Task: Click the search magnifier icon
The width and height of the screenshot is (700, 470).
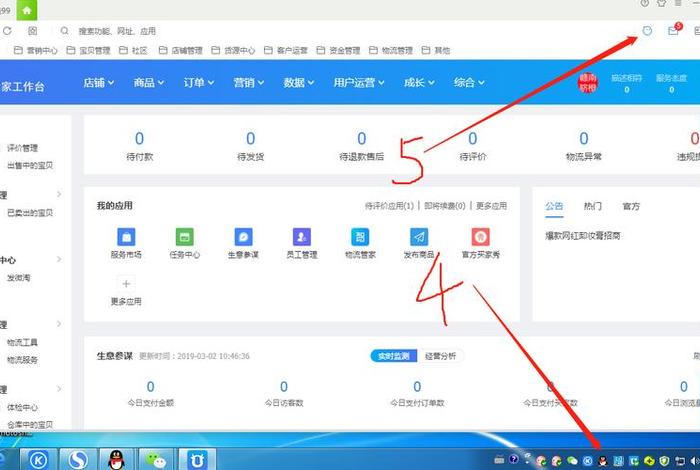Action: (x=65, y=31)
